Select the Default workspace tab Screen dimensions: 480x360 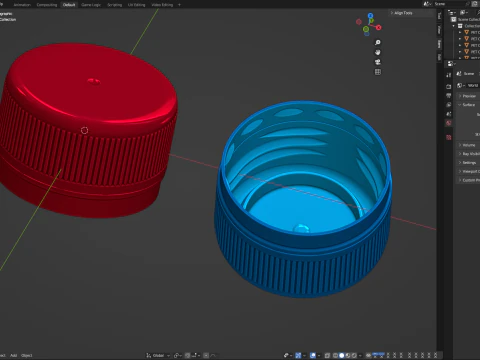point(69,5)
